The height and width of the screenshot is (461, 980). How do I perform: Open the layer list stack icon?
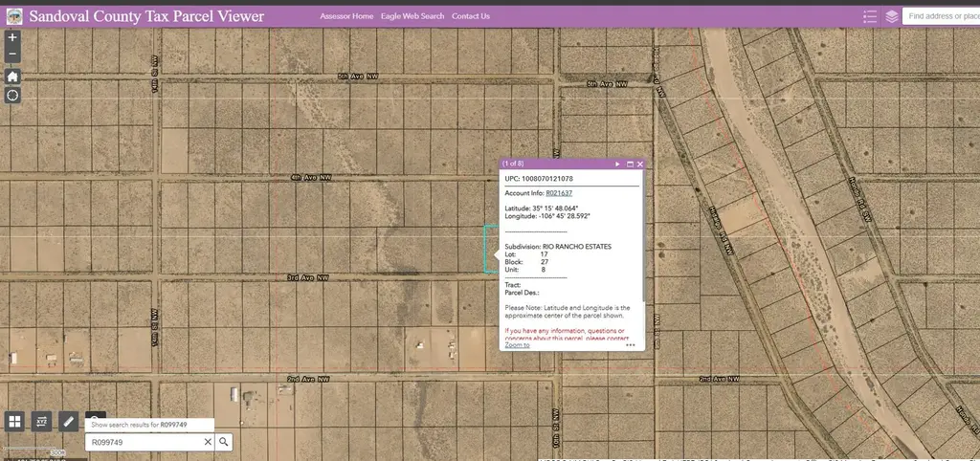[x=892, y=16]
